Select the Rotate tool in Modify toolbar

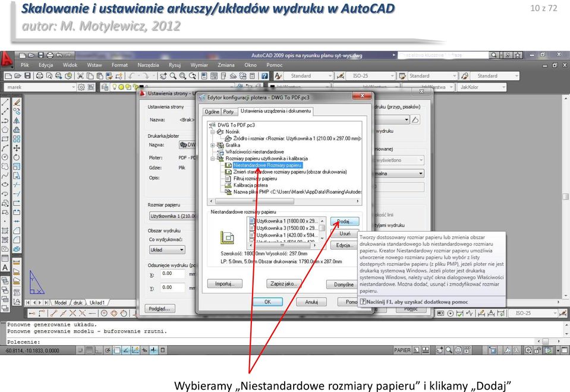(x=17, y=157)
